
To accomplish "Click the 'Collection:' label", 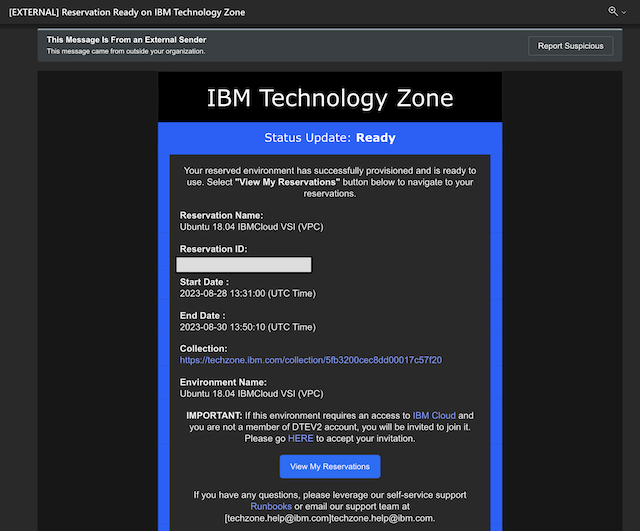I will coord(203,349).
